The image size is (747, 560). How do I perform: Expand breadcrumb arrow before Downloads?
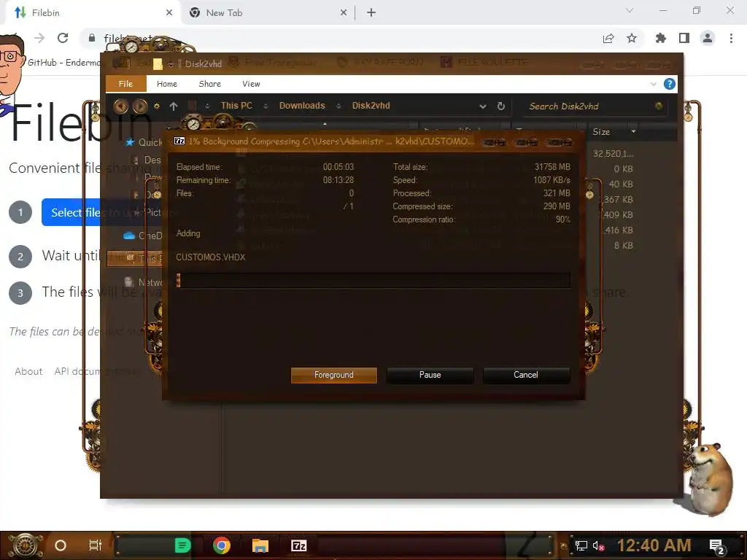[266, 106]
